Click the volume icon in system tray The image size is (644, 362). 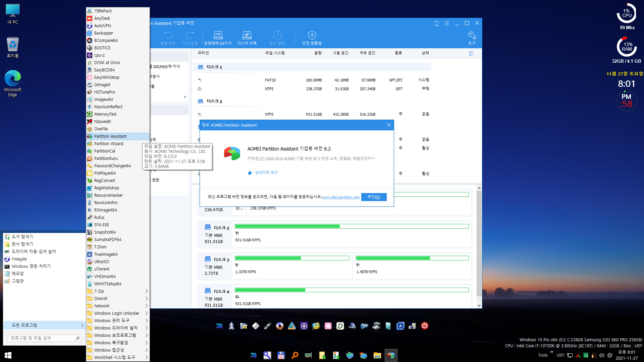click(x=602, y=355)
